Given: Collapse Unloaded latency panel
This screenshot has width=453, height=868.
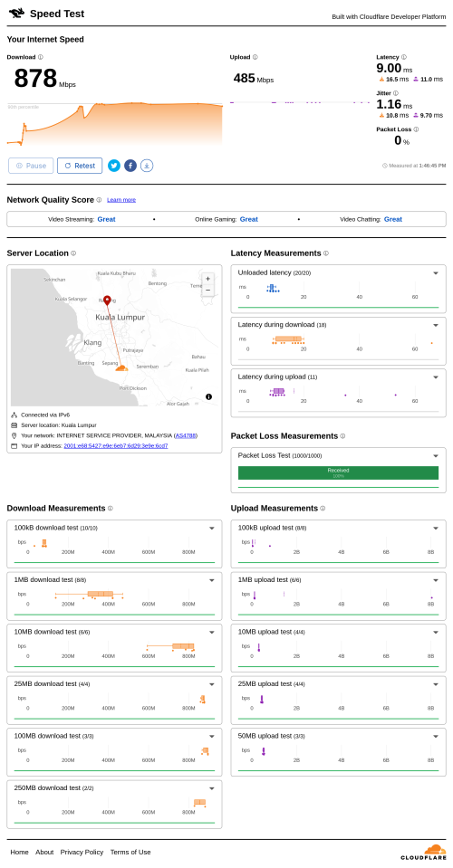Looking at the screenshot, I should [x=436, y=273].
